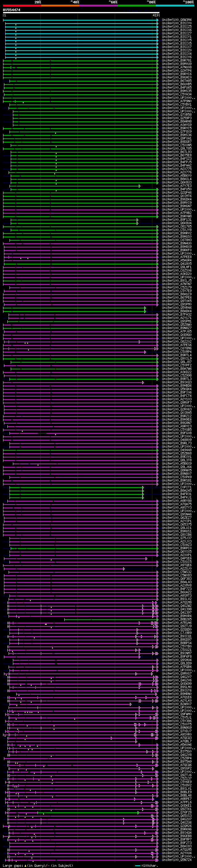Screen dimensions: 197x868
Task: Select hit label UniRef100_B9F131
Action: [x=177, y=220]
